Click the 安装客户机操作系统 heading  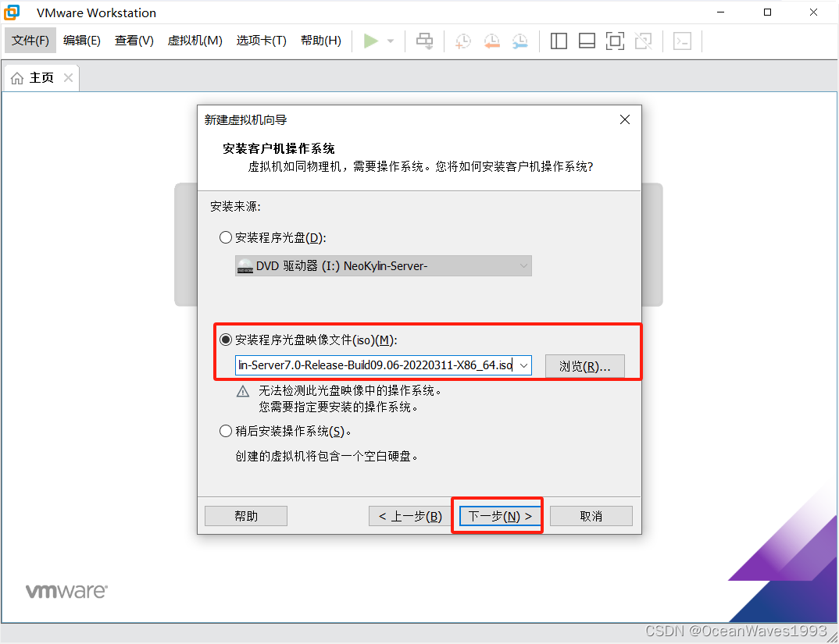pyautogui.click(x=279, y=148)
